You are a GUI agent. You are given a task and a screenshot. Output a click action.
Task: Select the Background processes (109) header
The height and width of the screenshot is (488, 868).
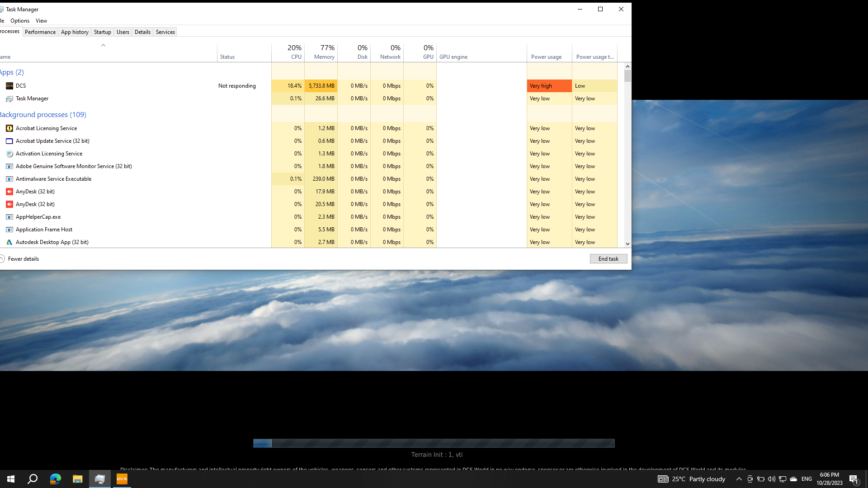point(43,115)
